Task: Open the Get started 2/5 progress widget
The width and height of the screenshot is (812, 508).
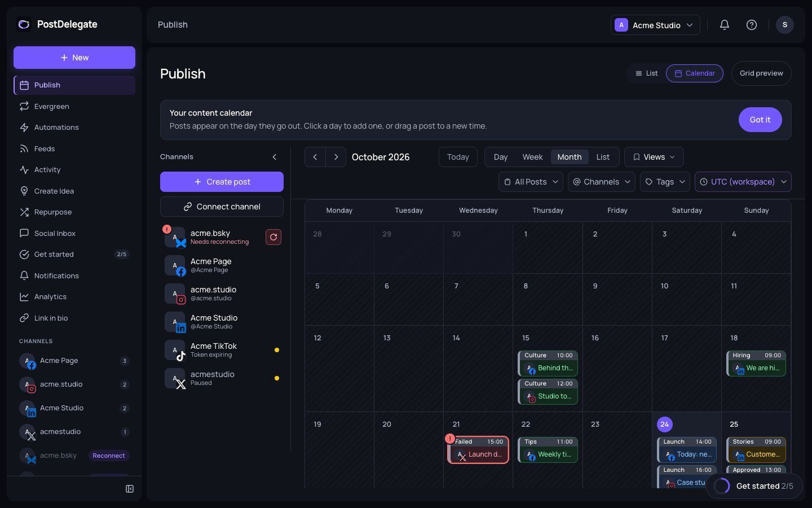Action: click(754, 486)
